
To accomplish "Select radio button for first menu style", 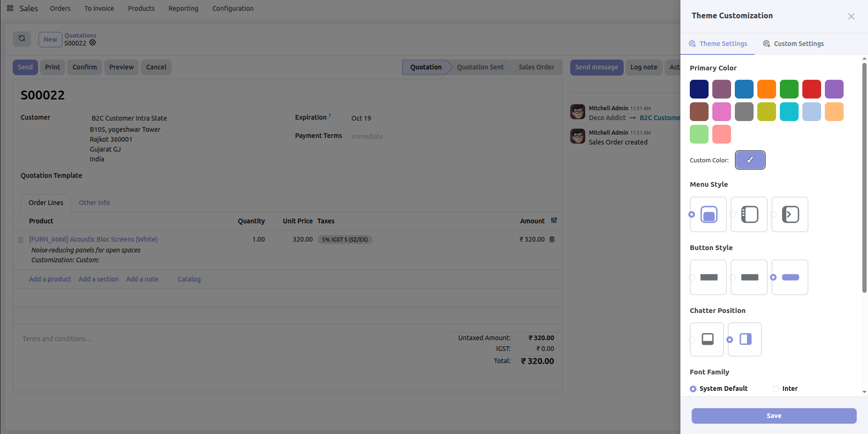I will (692, 214).
